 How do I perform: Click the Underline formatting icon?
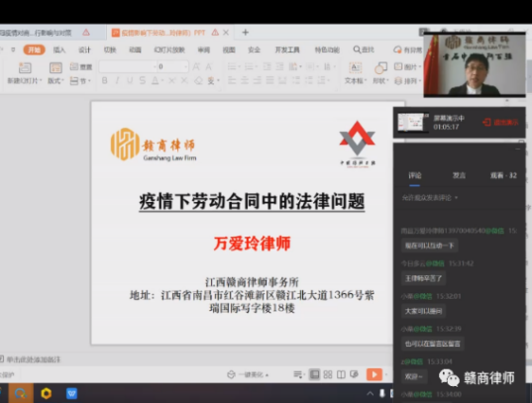(x=130, y=80)
